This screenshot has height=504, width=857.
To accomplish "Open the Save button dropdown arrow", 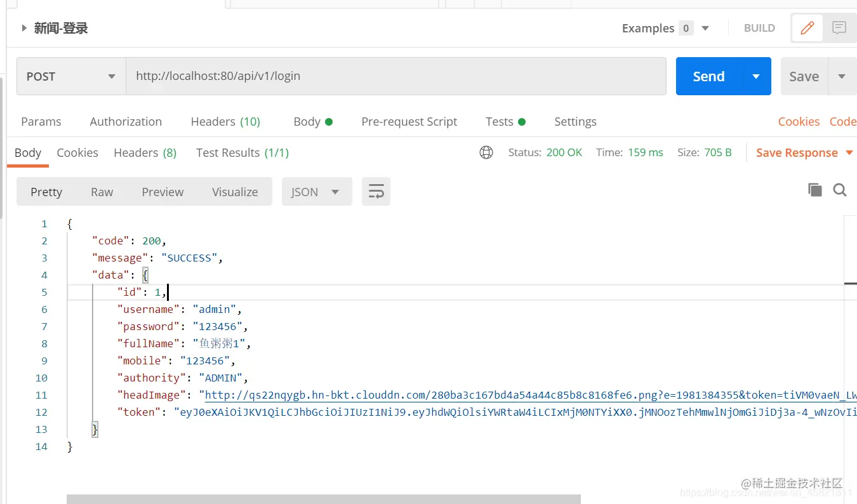I will click(x=842, y=76).
